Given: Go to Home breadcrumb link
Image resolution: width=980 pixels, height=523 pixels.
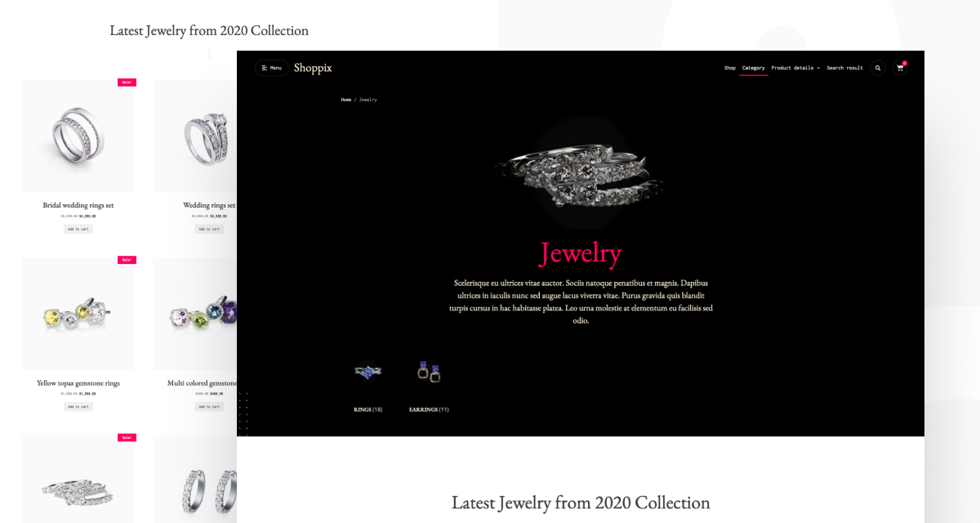Looking at the screenshot, I should [346, 100].
